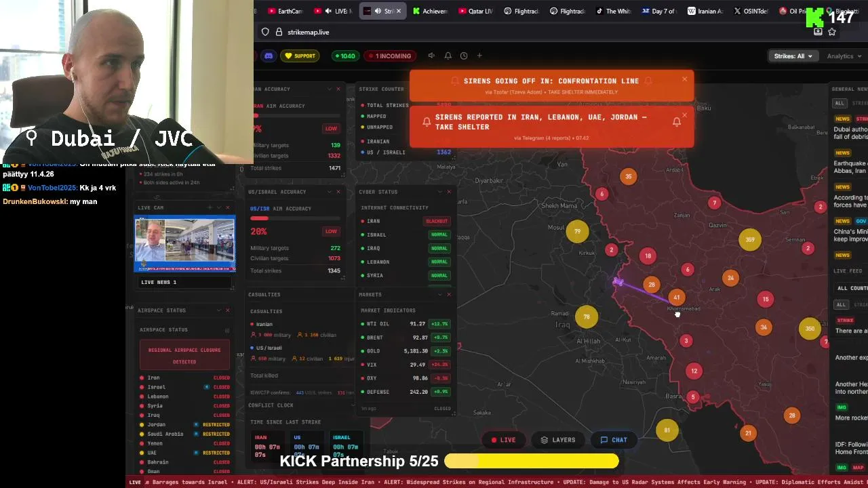The width and height of the screenshot is (868, 488).
Task: Close the Cyber Status panel
Action: (x=449, y=192)
